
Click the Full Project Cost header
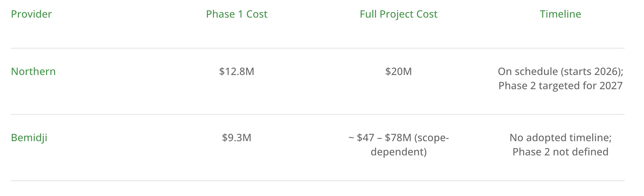pyautogui.click(x=398, y=14)
